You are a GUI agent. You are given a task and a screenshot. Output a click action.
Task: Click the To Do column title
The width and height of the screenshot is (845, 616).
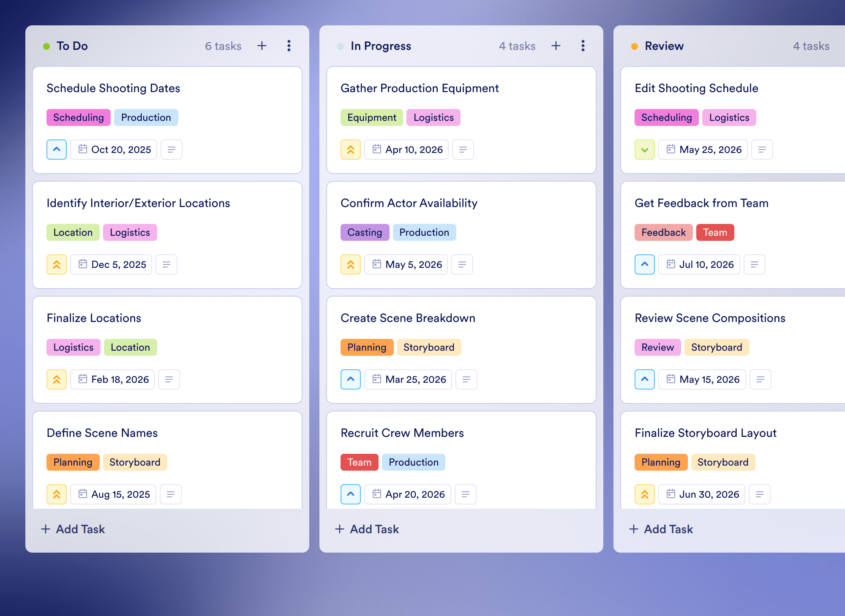click(x=72, y=46)
